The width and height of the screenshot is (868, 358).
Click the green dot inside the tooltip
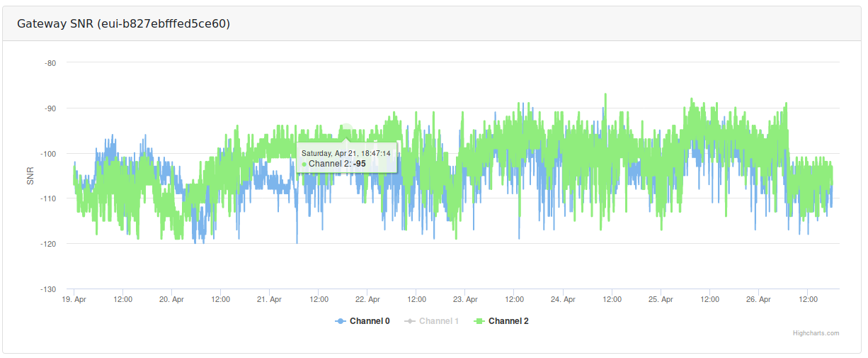[x=304, y=164]
